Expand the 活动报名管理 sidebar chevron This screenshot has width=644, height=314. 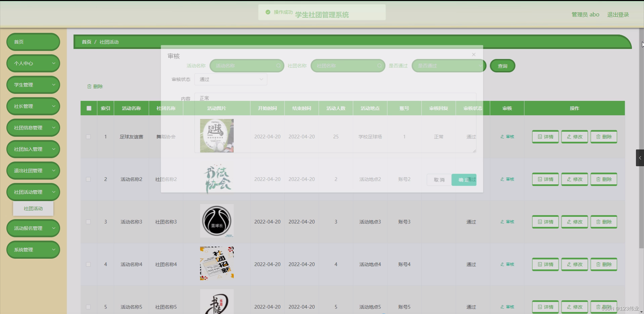click(x=54, y=228)
